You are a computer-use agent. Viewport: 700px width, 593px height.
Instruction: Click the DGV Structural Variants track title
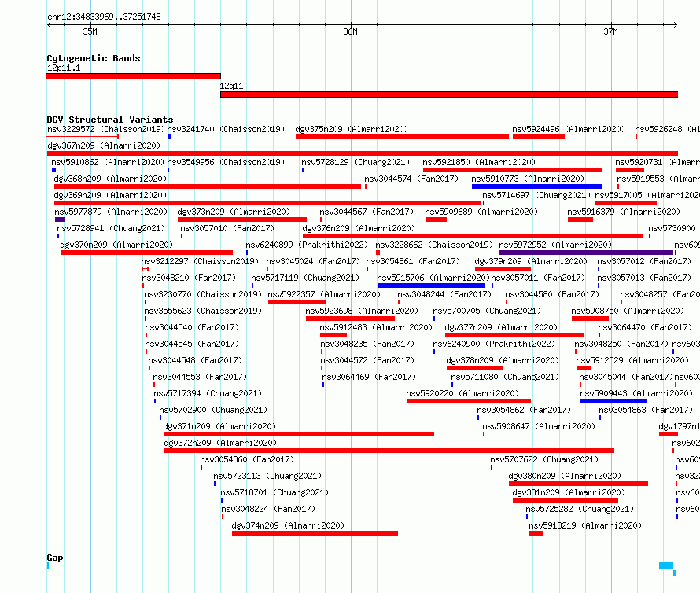pos(110,120)
